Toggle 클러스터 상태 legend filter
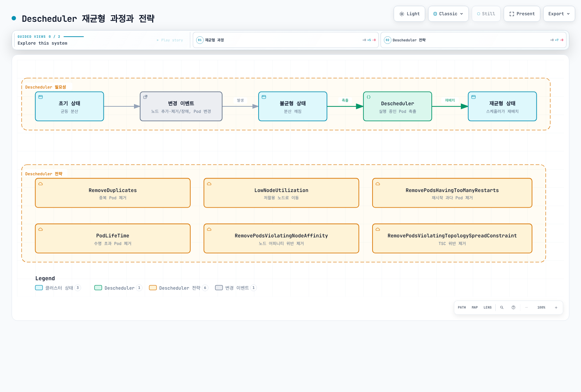581x392 pixels. pos(58,288)
